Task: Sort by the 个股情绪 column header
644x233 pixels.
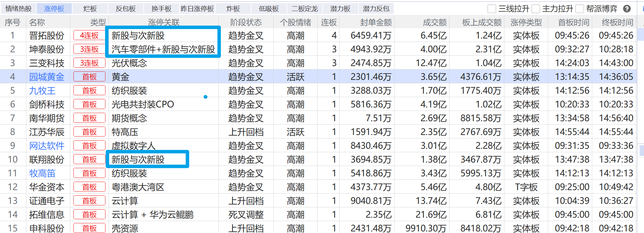Action: pyautogui.click(x=296, y=23)
